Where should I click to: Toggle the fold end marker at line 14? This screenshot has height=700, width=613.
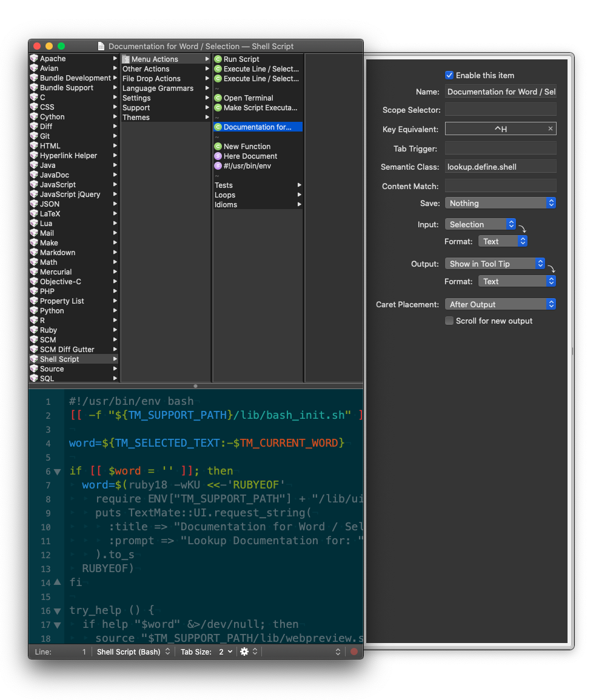[57, 582]
